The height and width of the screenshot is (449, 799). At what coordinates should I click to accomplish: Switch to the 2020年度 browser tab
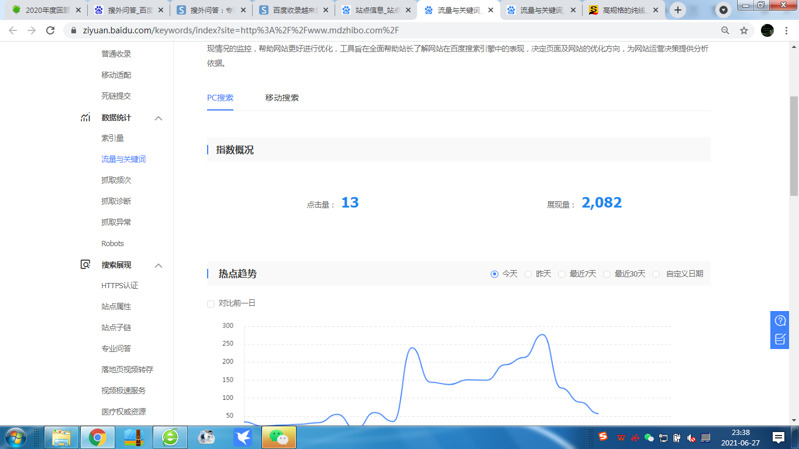tap(45, 10)
